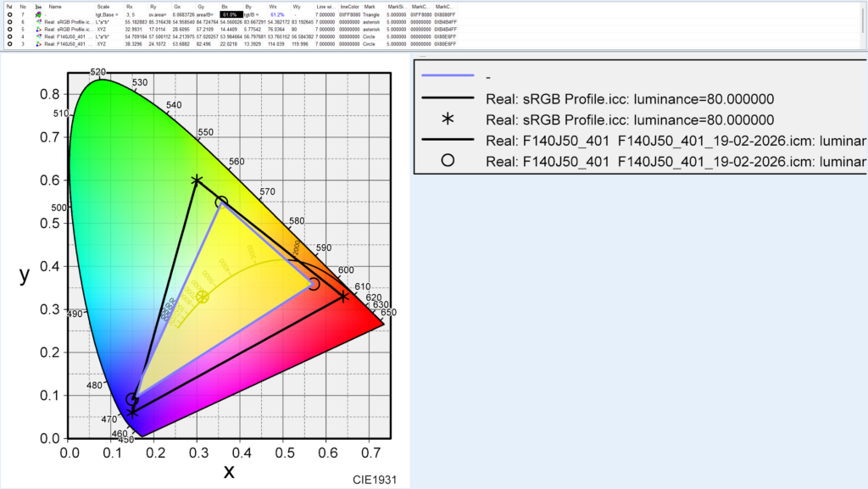Viewport: 868px width, 489px height.
Task: Select the highlighted 61.0% cell in row 7
Action: 230,14
